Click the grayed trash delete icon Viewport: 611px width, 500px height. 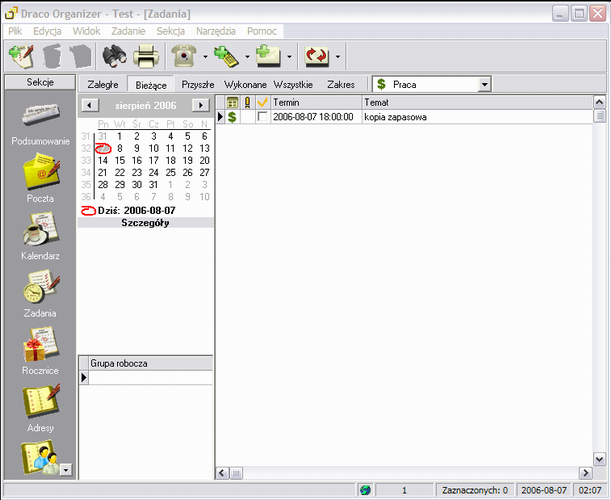[x=53, y=57]
